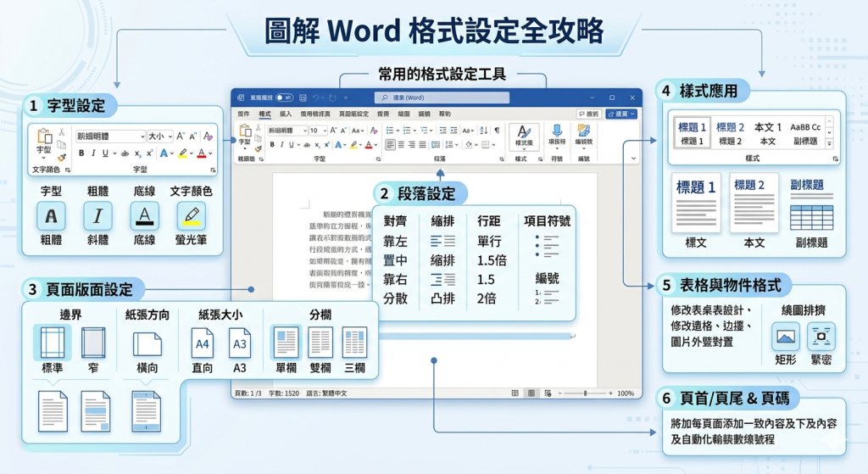Screen dimensions: 868x474
Task: Toggle Underline U in the 字型設定 panel ribbon
Action: (x=105, y=153)
